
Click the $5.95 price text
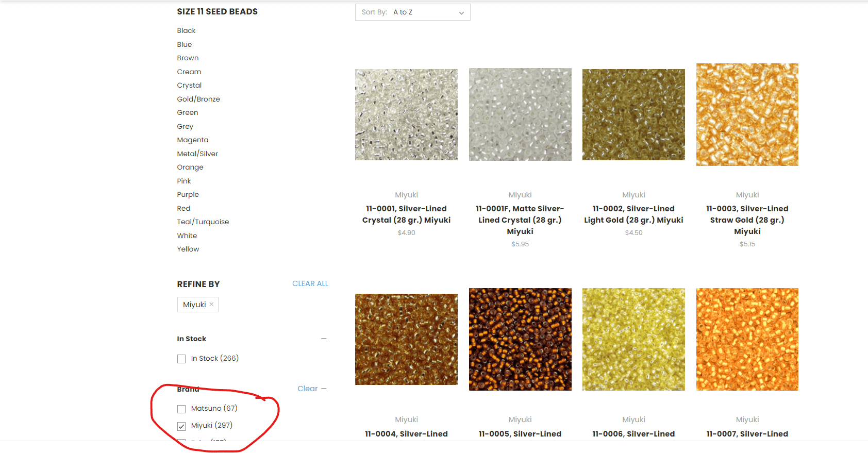pos(520,244)
